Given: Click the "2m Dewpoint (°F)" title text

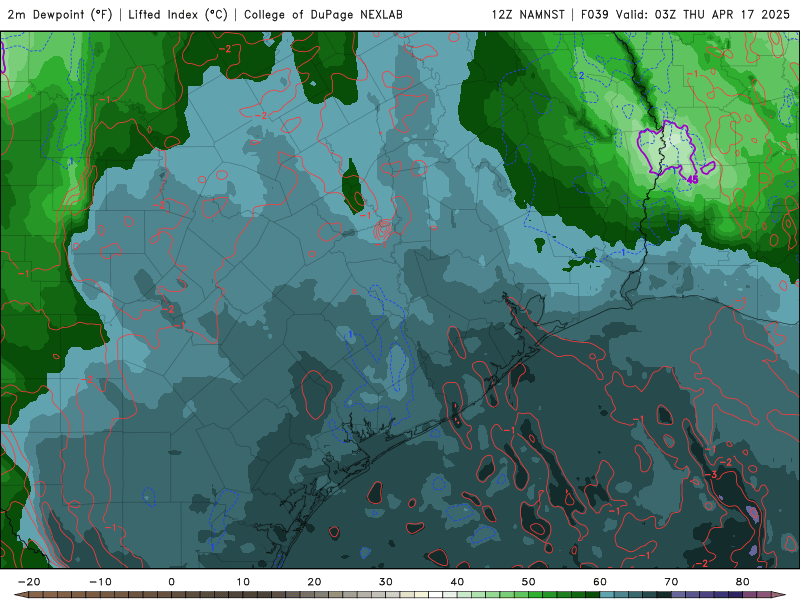Looking at the screenshot, I should click(x=60, y=14).
